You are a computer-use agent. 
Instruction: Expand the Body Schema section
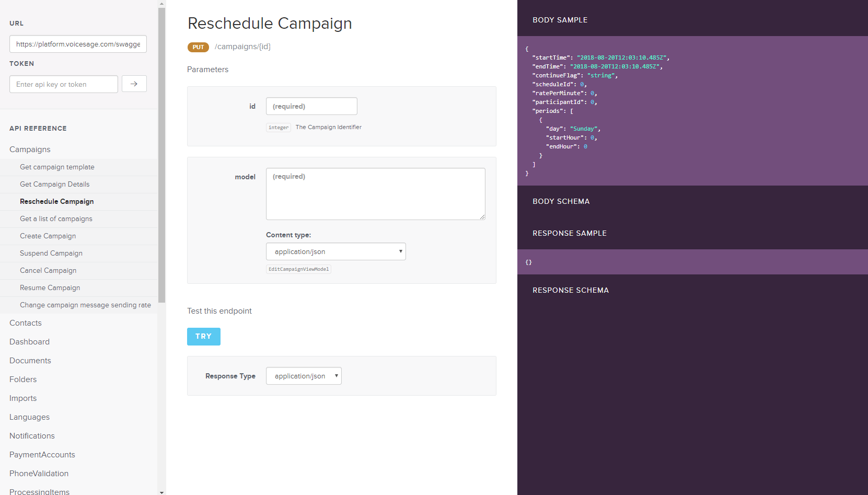click(561, 201)
